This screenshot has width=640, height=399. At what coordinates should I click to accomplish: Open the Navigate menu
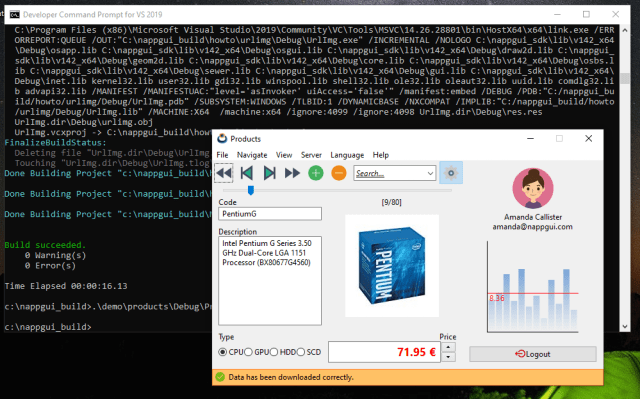tap(252, 155)
